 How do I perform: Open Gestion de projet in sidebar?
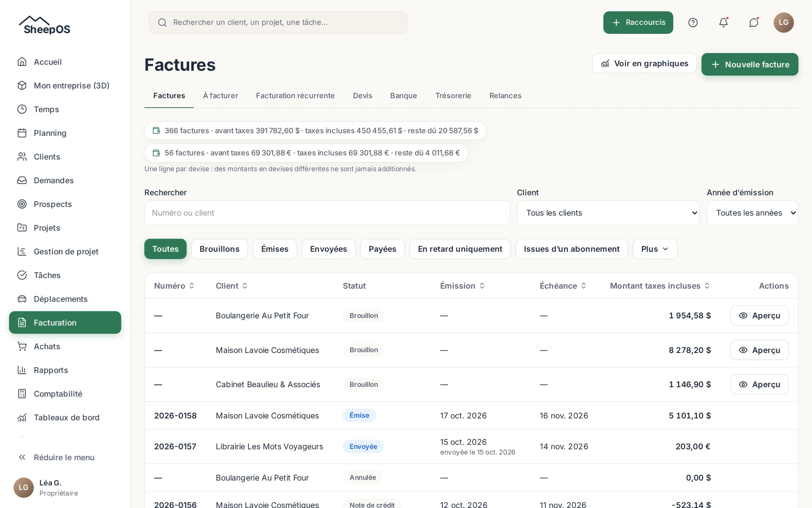point(65,251)
